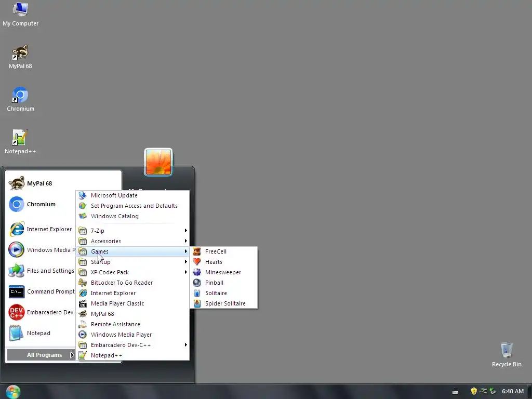The image size is (532, 399).
Task: Select My Computer desktop icon
Action: [x=20, y=14]
